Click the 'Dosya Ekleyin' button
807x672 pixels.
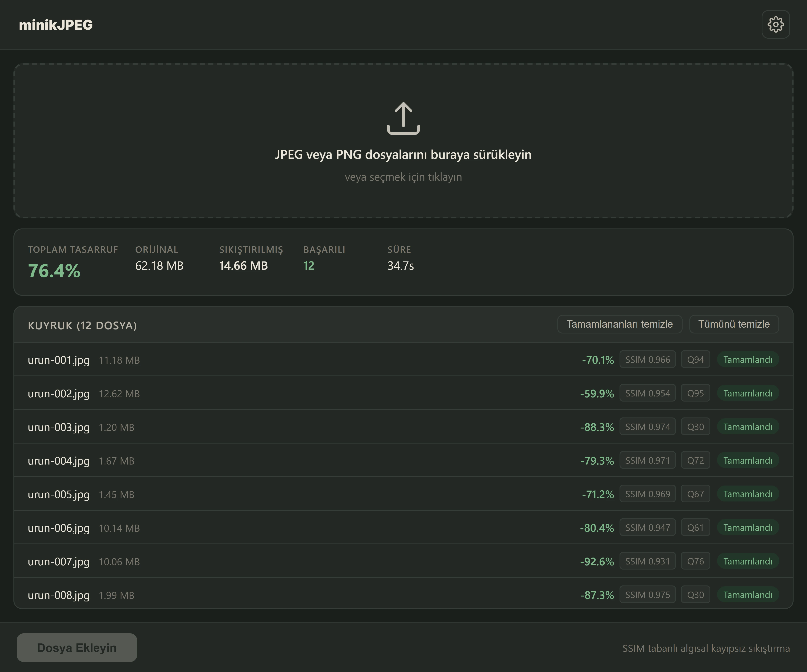point(76,647)
